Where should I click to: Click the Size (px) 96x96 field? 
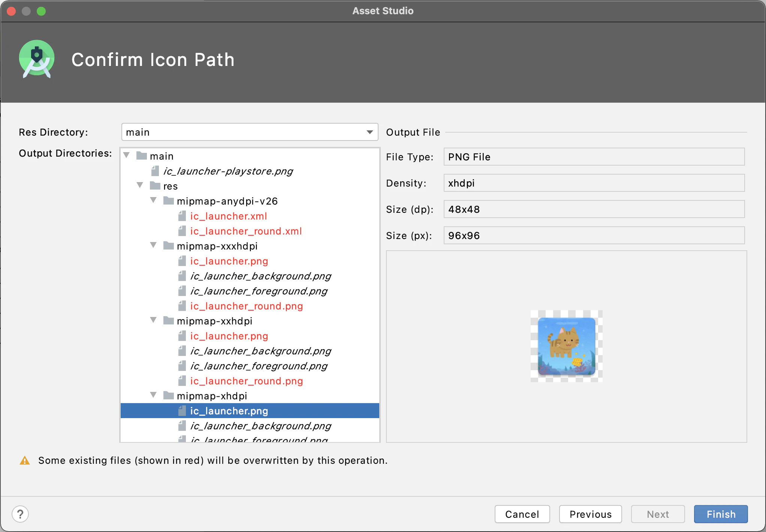[594, 235]
